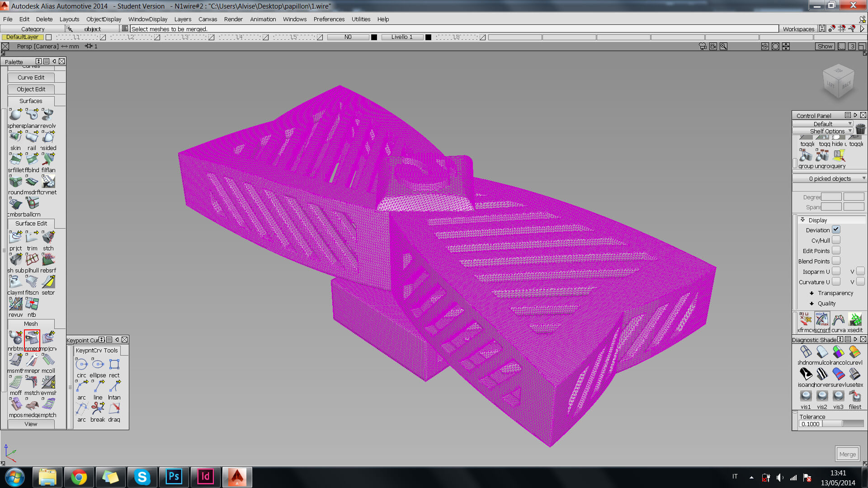Select the fit scan (fitscn) tool
Image resolution: width=868 pixels, height=488 pixels.
[x=32, y=282]
